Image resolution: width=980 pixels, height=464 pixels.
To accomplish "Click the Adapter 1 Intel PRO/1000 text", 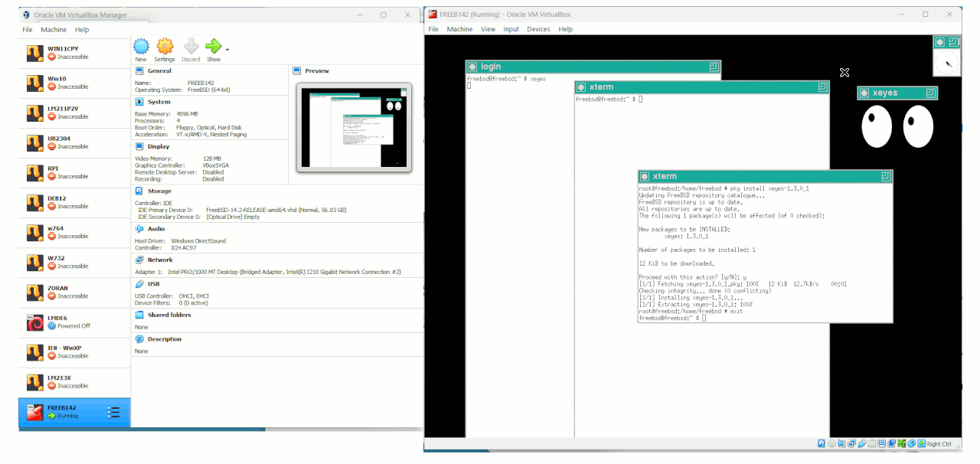I will tap(268, 272).
